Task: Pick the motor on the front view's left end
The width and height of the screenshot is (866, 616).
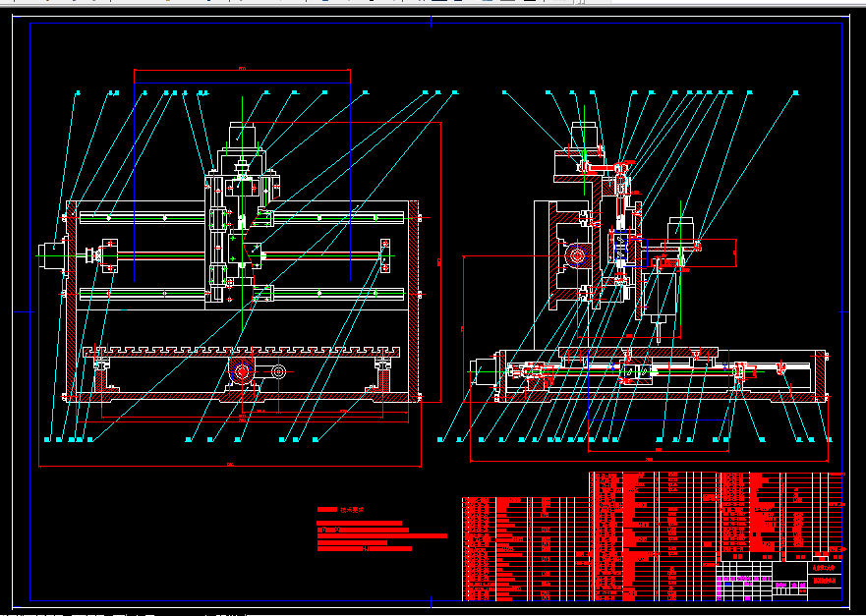Action: click(x=52, y=256)
